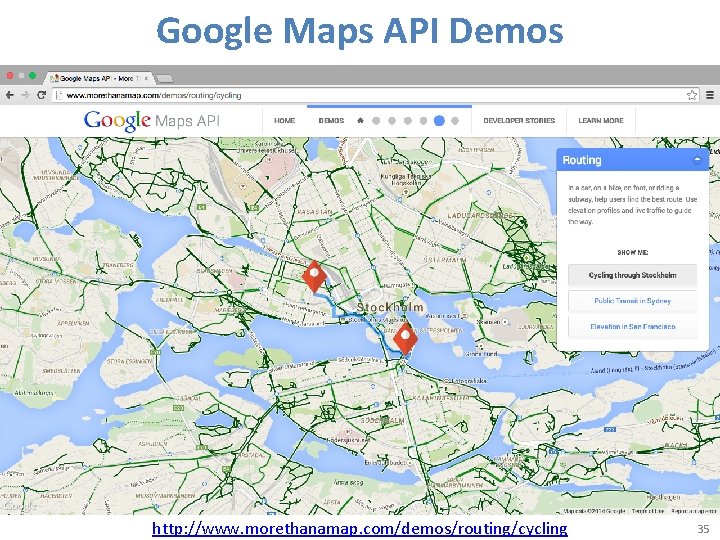Open the Chrome hamburger menu

coord(710,95)
